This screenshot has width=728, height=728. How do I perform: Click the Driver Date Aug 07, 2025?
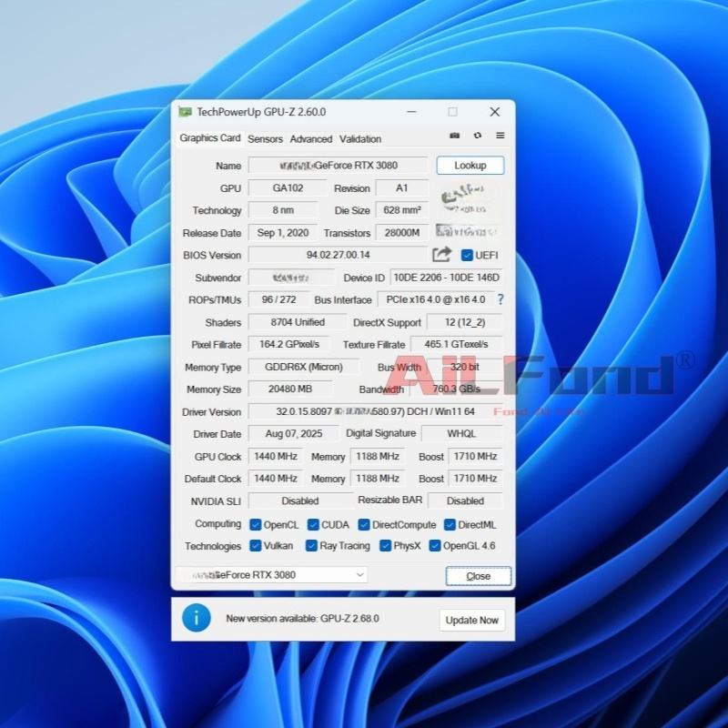[293, 434]
